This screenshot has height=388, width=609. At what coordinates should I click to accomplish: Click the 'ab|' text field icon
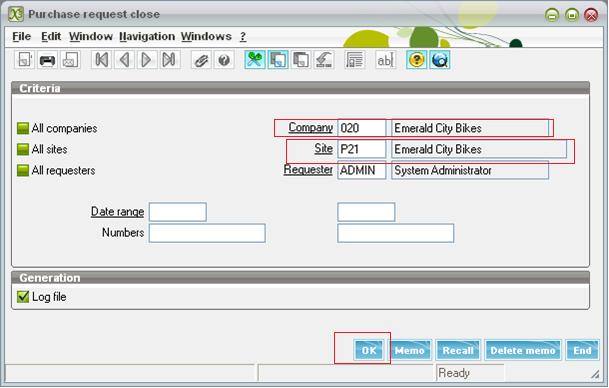coord(385,60)
